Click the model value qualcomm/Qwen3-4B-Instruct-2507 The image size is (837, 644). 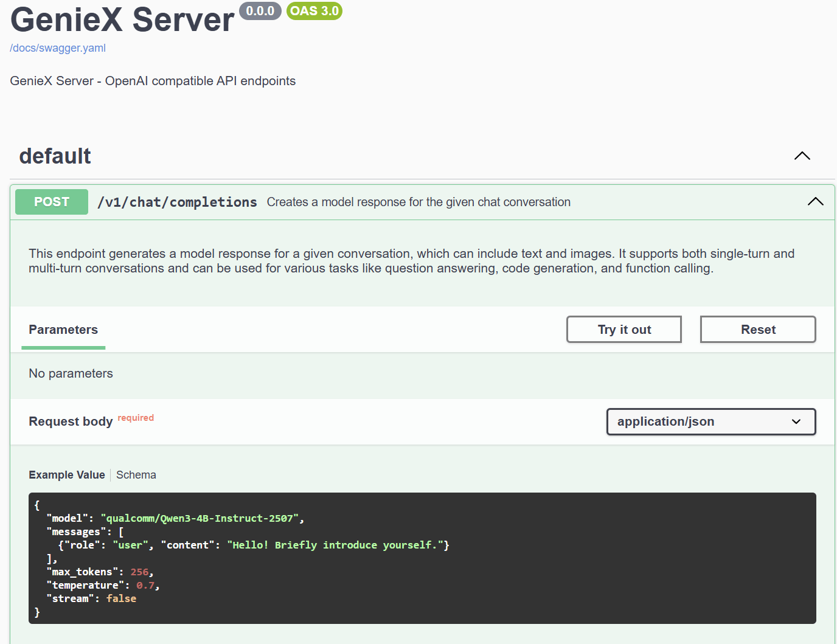pos(200,518)
